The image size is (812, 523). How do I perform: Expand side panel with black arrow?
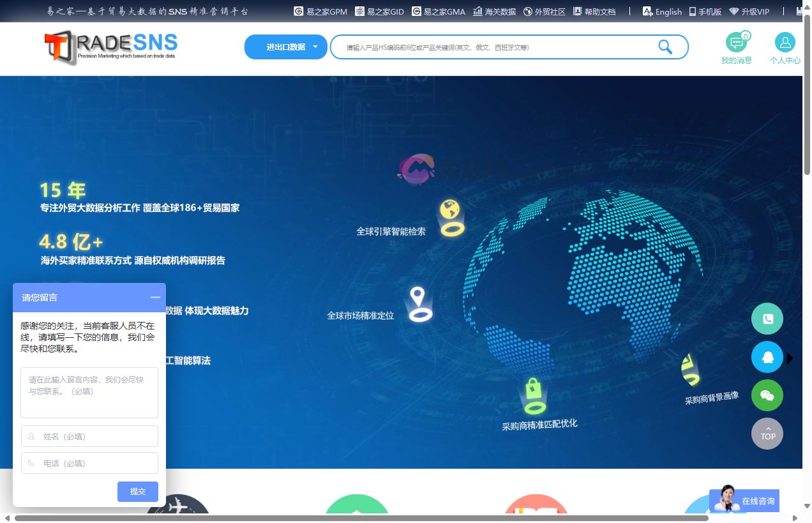pos(790,358)
